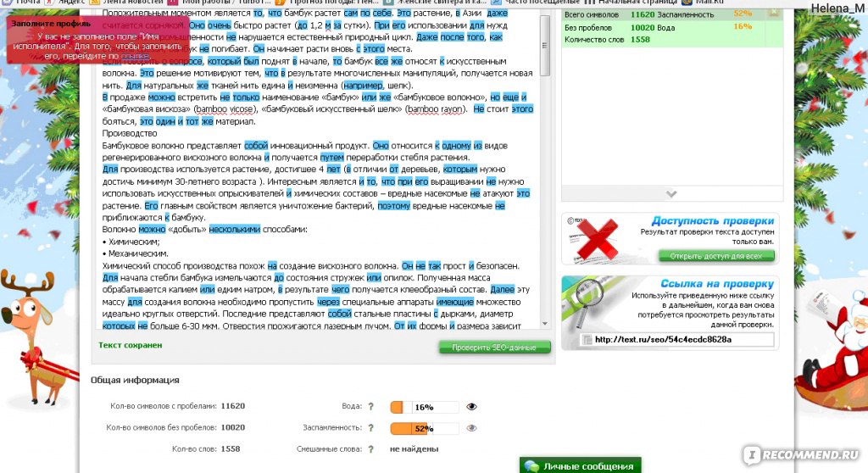Click the 'Текст сохранен' status text
The image size is (868, 473).
(130, 345)
